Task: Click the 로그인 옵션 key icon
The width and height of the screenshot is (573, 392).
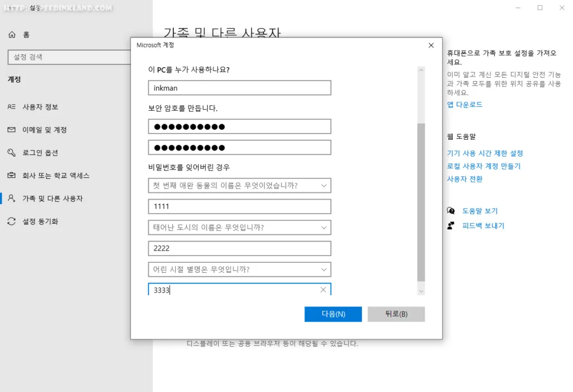Action: tap(12, 152)
